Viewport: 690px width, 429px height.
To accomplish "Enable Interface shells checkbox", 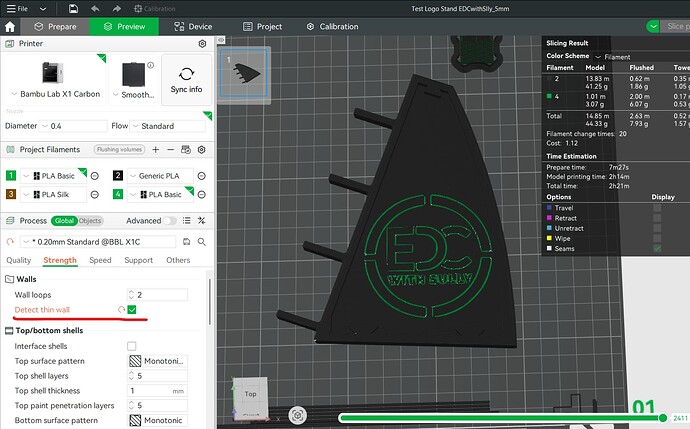I will click(132, 346).
